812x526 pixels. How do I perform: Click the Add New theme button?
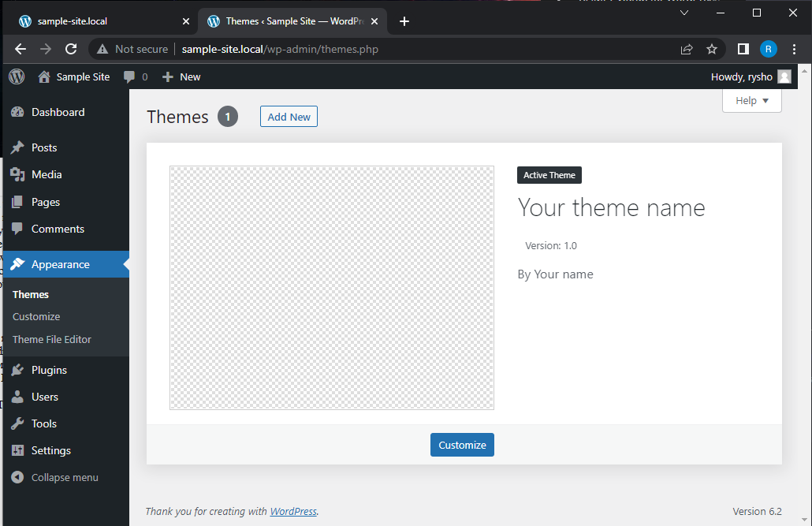click(x=289, y=117)
